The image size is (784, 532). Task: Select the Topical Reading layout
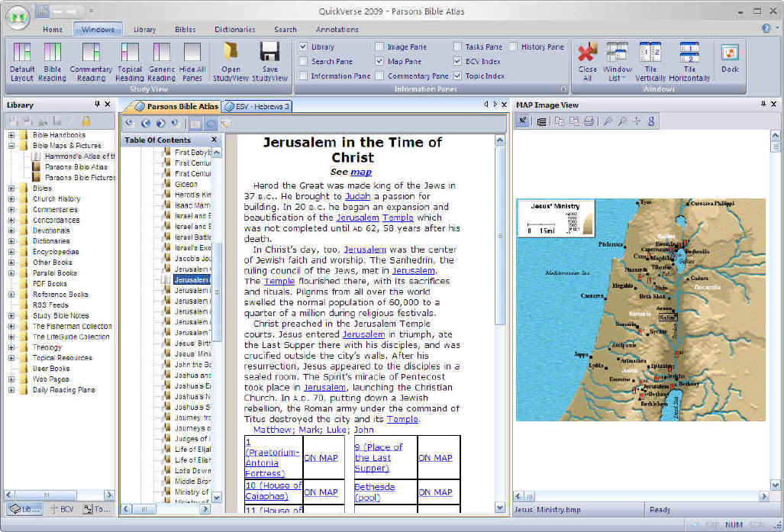pos(130,62)
